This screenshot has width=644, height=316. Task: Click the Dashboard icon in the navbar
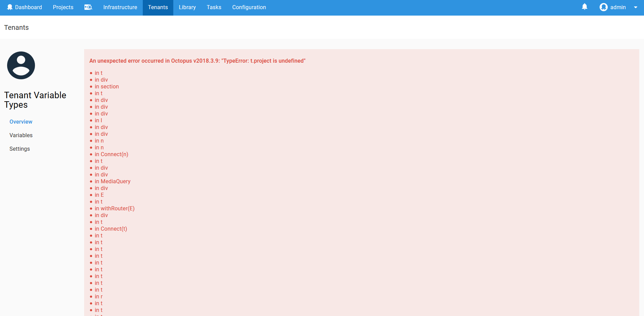click(10, 7)
